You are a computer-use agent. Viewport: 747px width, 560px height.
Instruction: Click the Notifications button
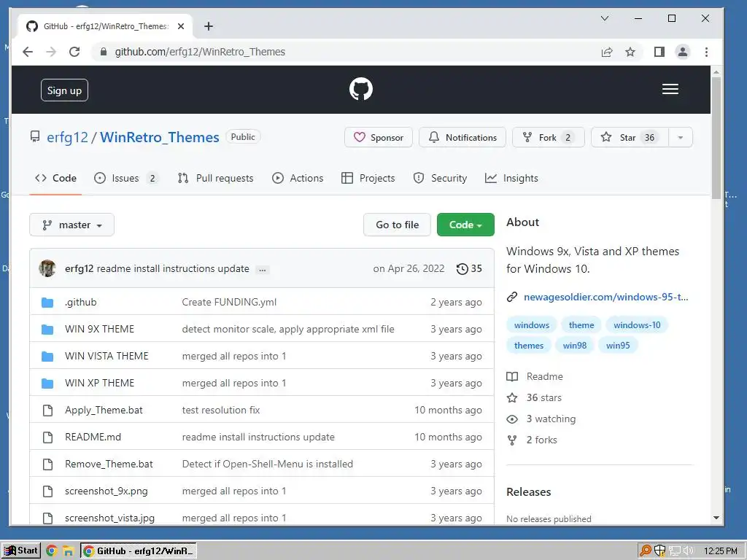point(462,138)
